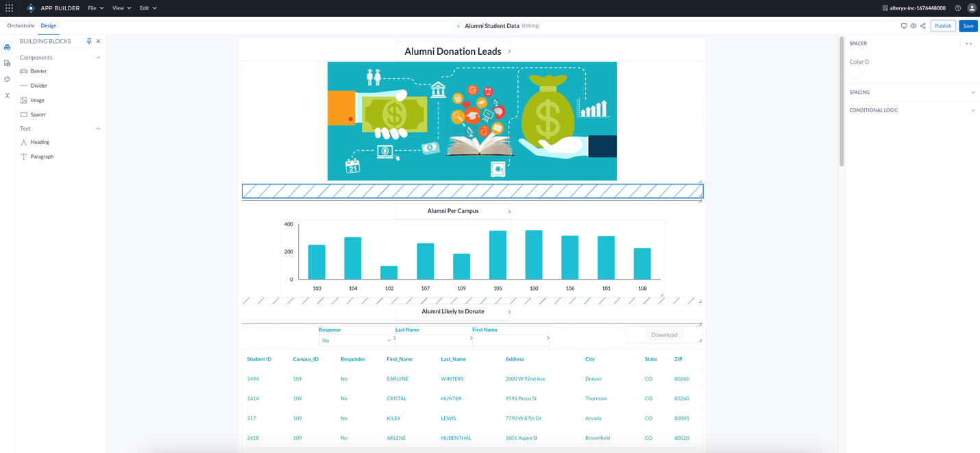Screen dimensions: 980x453
Task: Expand the SPACING section
Action: (x=972, y=92)
